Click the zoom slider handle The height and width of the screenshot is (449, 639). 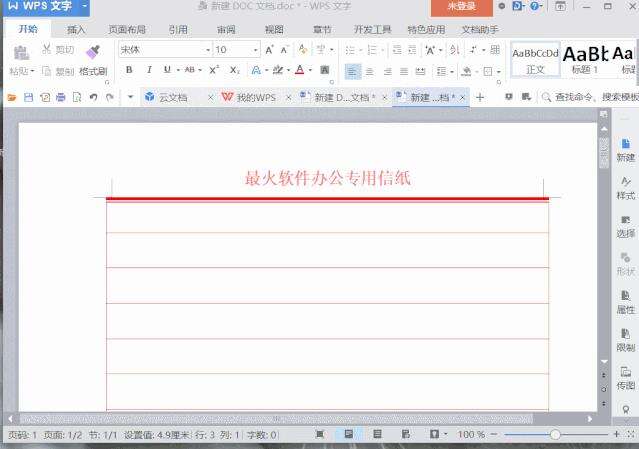click(x=555, y=434)
